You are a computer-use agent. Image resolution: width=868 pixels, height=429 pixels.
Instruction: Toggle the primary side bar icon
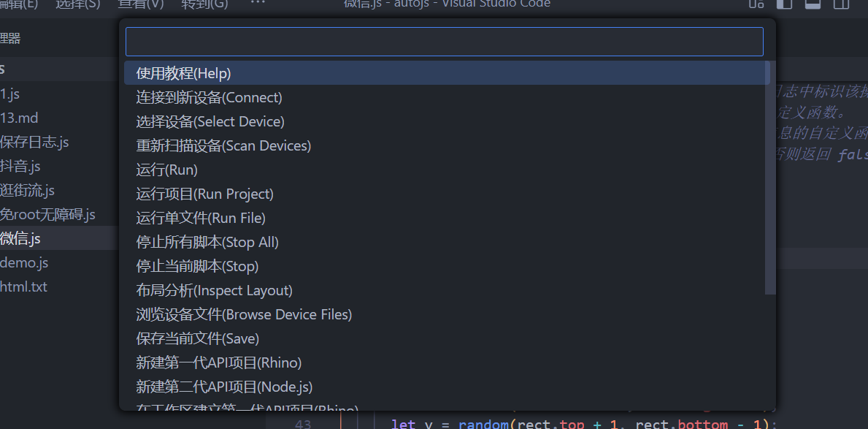[x=784, y=4]
